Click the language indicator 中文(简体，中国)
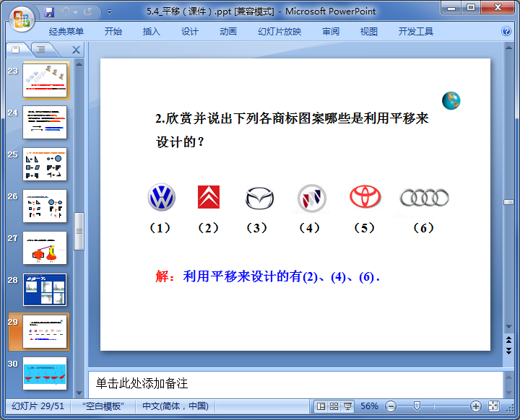 click(x=175, y=406)
